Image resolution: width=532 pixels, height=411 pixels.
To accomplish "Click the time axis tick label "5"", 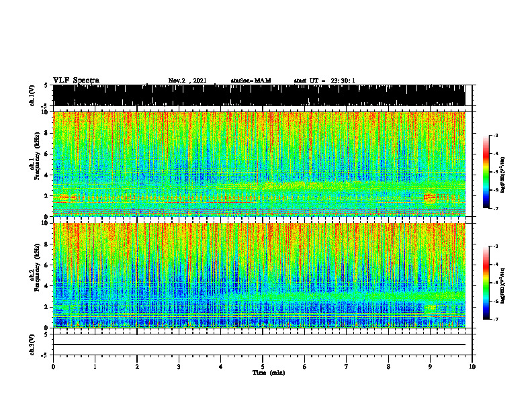I will pyautogui.click(x=263, y=367).
